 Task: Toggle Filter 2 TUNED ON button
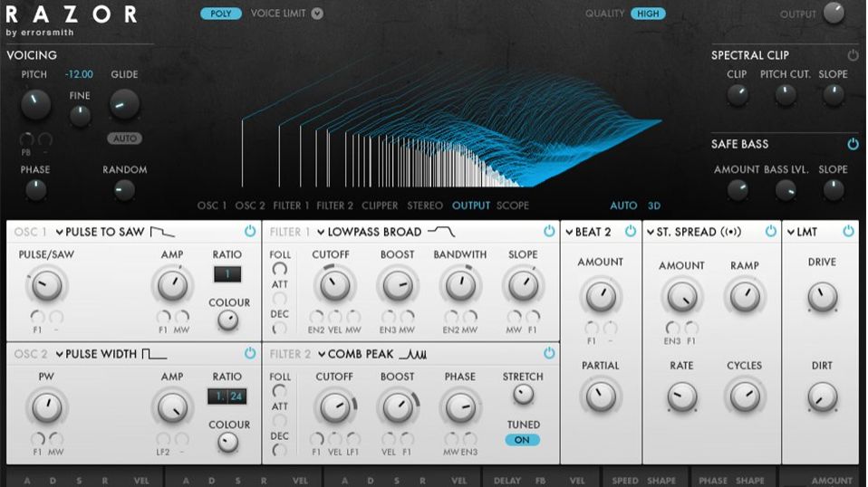coord(522,440)
